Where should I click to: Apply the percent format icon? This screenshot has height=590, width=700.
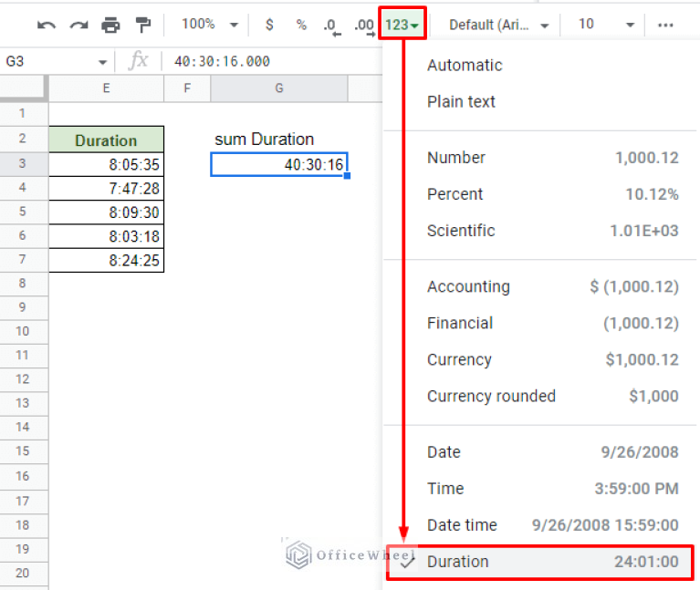(x=300, y=25)
